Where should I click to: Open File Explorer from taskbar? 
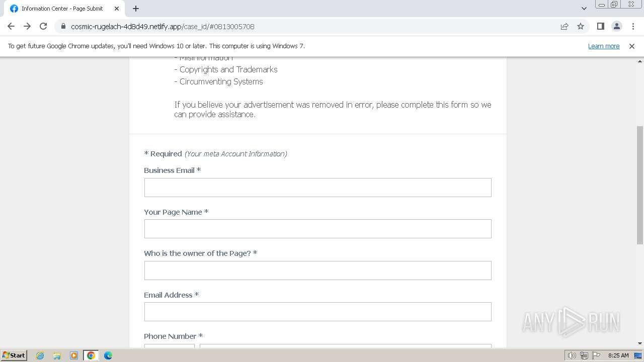point(57,355)
